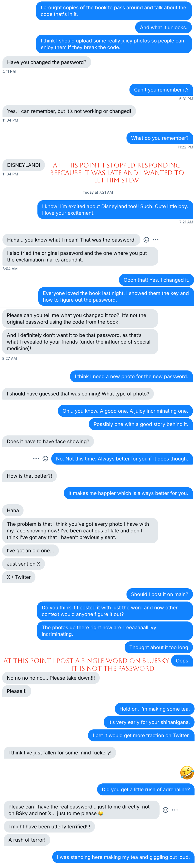The width and height of the screenshot is (196, 868).
Task: Click the "Have you changed the password?" message
Action: (47, 62)
